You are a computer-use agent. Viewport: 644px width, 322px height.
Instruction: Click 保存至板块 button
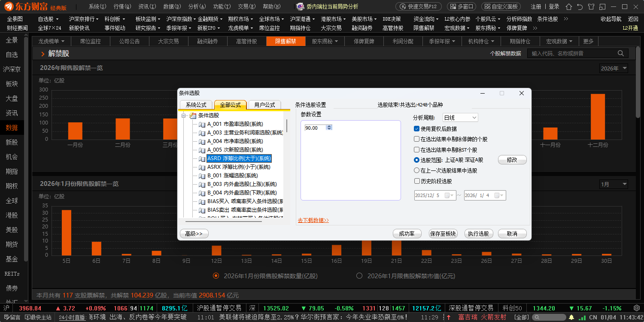tap(443, 234)
